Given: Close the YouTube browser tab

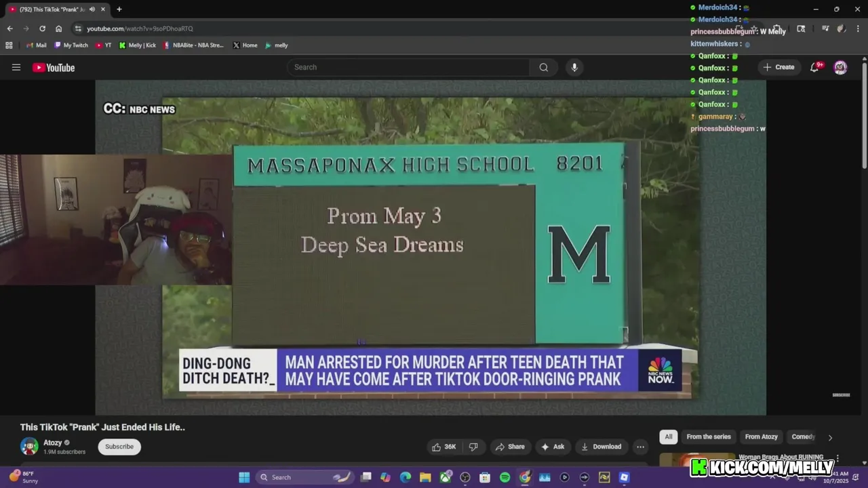Looking at the screenshot, I should [x=103, y=9].
